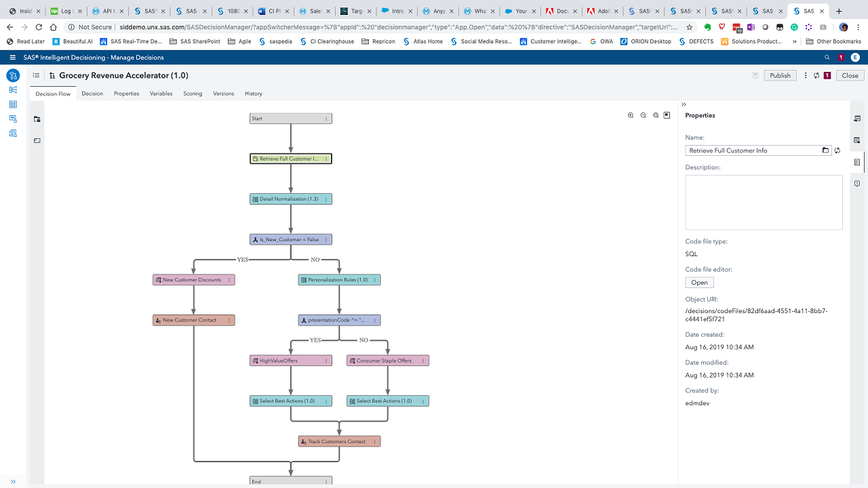This screenshot has width=868, height=488.
Task: Select the Track Customers Contact node
Action: click(x=339, y=441)
